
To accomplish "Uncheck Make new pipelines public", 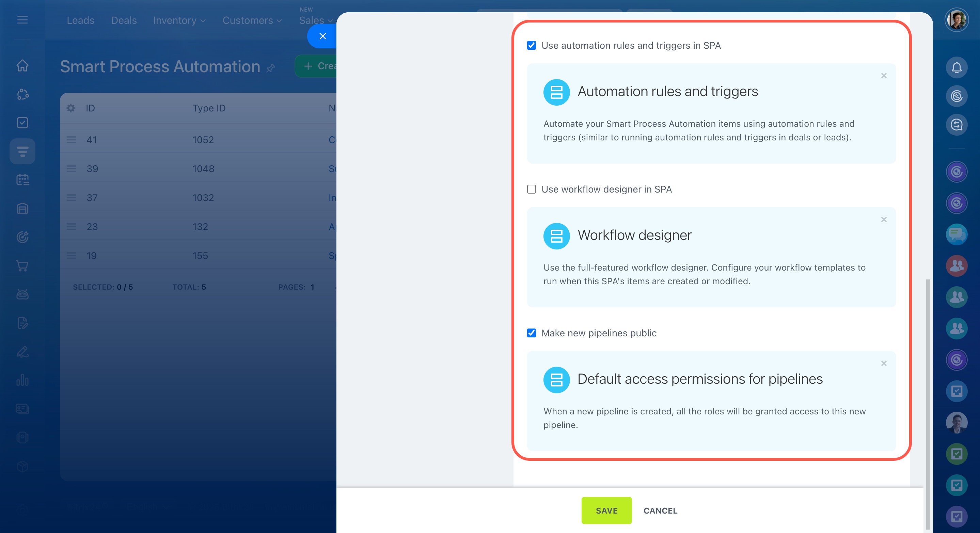I will (x=532, y=333).
